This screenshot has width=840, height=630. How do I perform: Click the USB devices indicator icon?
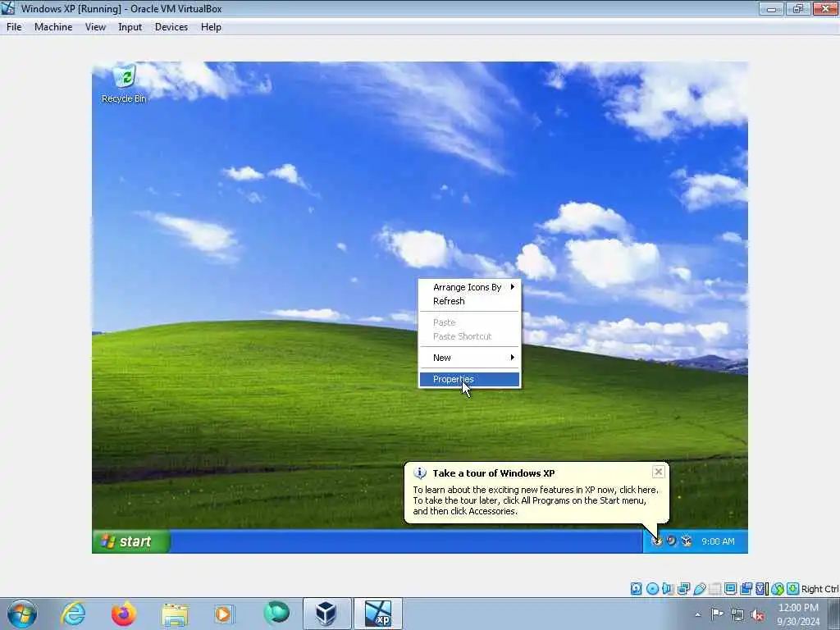click(x=700, y=589)
